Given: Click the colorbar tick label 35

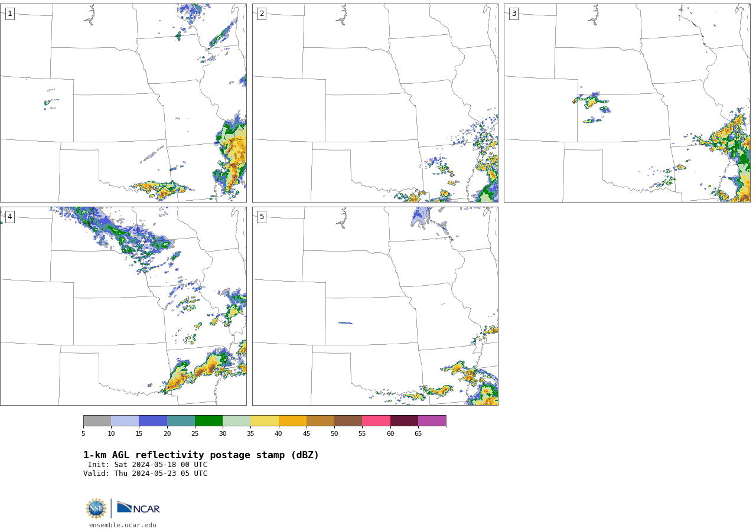Looking at the screenshot, I should pyautogui.click(x=250, y=434).
